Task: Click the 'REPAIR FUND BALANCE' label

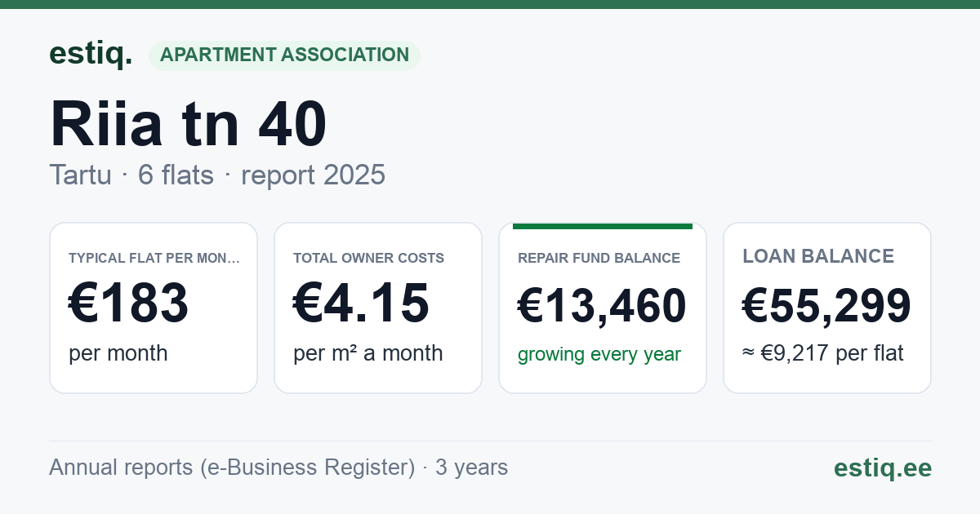Action: 599,258
